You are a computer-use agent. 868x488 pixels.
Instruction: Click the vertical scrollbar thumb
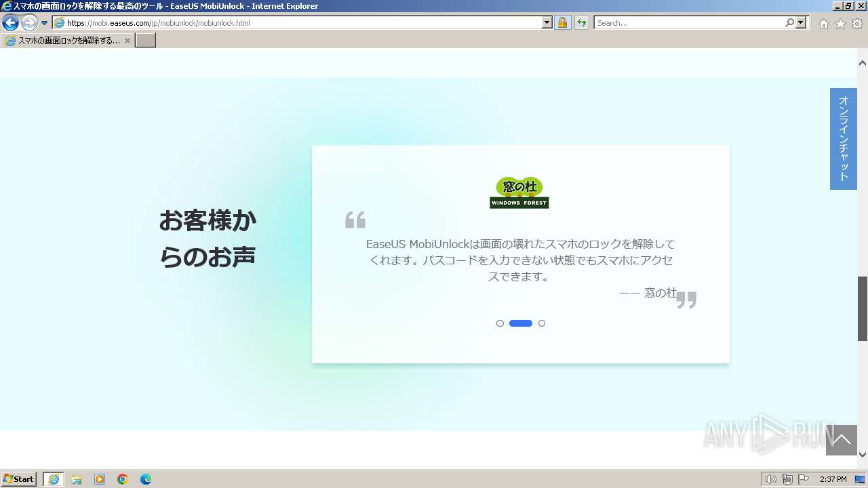click(863, 308)
